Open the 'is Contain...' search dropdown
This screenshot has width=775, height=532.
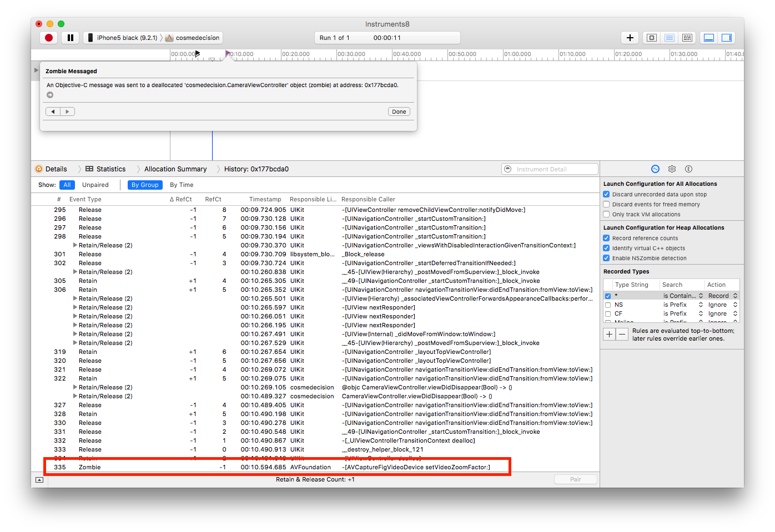point(683,296)
